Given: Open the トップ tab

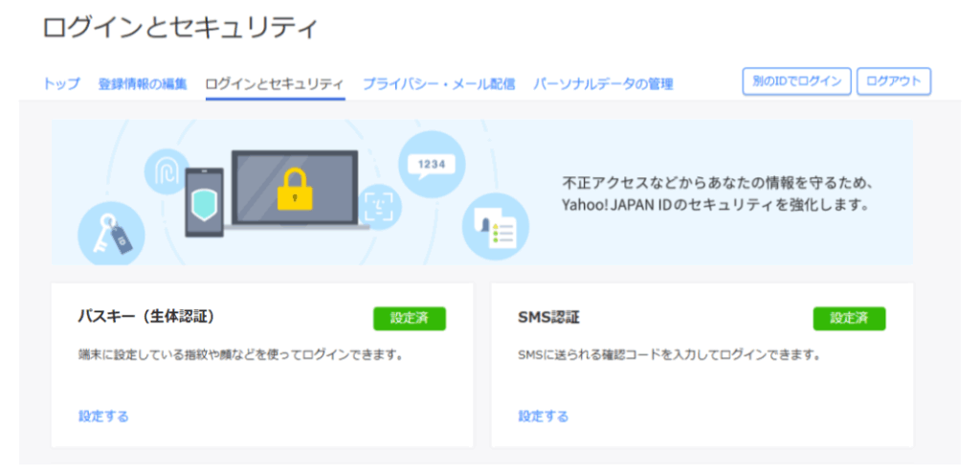Looking at the screenshot, I should (61, 84).
